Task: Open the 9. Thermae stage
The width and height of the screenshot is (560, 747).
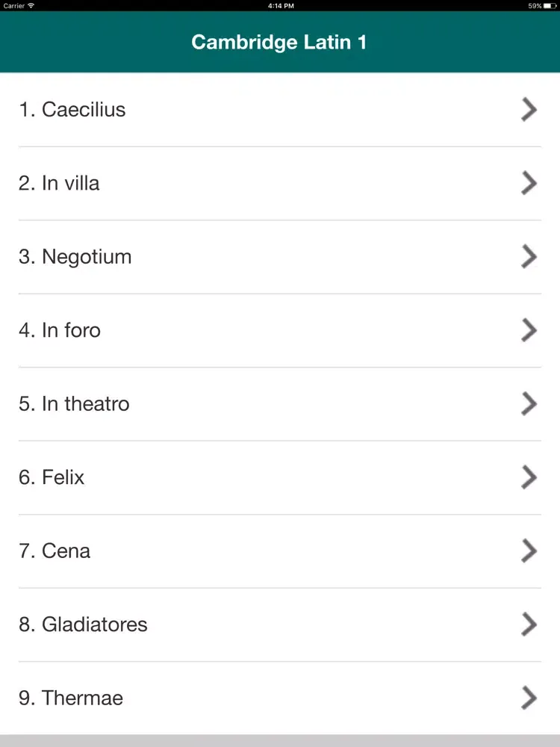Action: point(71,698)
